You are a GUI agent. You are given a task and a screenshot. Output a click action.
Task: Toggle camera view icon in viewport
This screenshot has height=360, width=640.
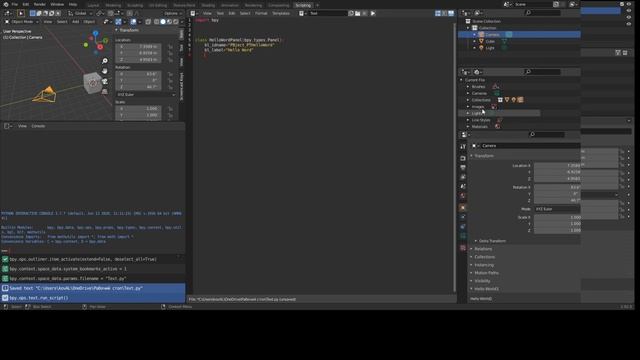click(105, 82)
